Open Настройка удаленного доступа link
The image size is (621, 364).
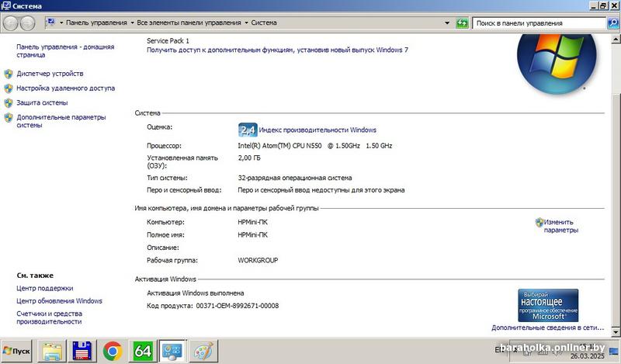tap(66, 88)
